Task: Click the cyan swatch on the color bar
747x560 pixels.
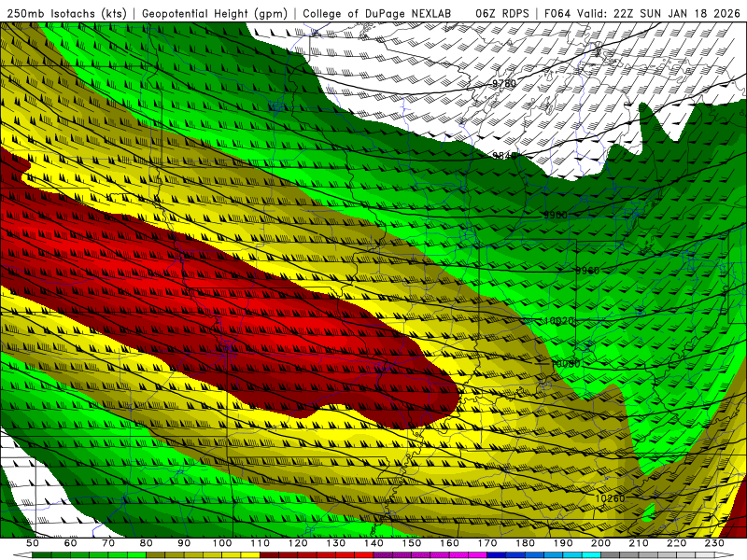Action: (591, 554)
